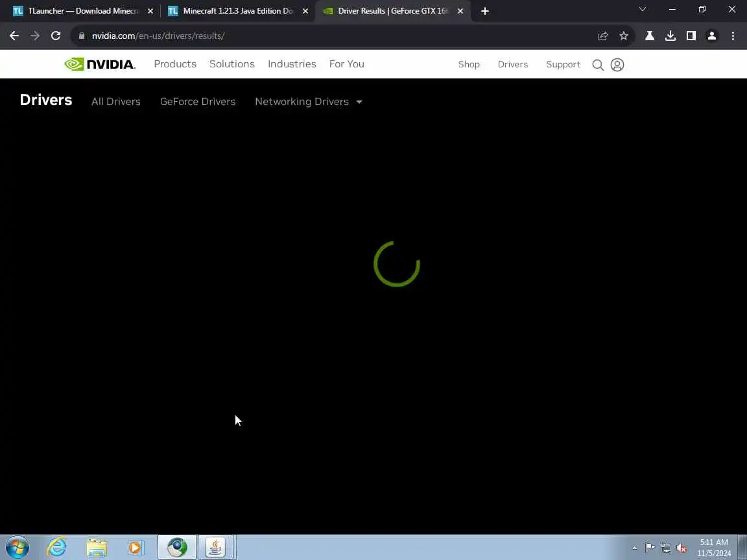The width and height of the screenshot is (747, 560).
Task: Open the Solutions menu
Action: 232,64
